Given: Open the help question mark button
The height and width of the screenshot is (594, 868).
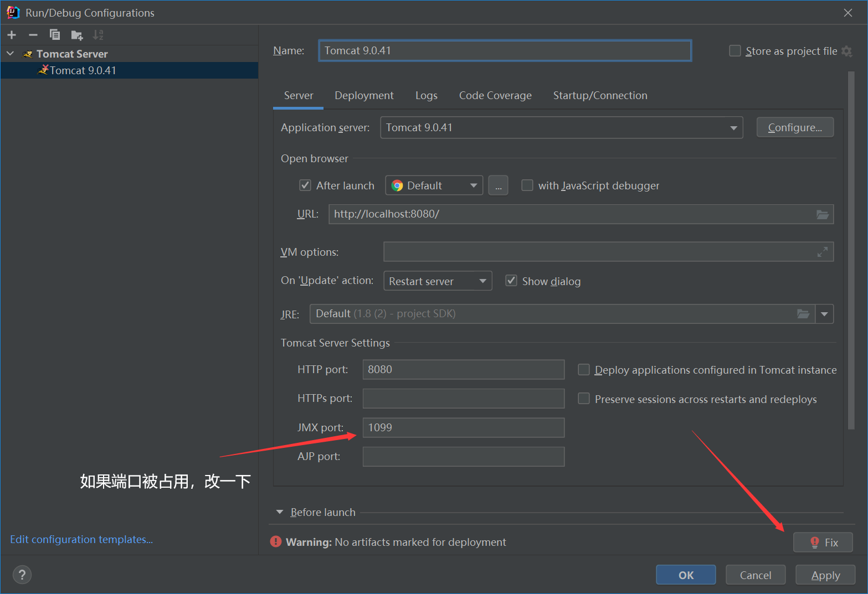Looking at the screenshot, I should [22, 575].
